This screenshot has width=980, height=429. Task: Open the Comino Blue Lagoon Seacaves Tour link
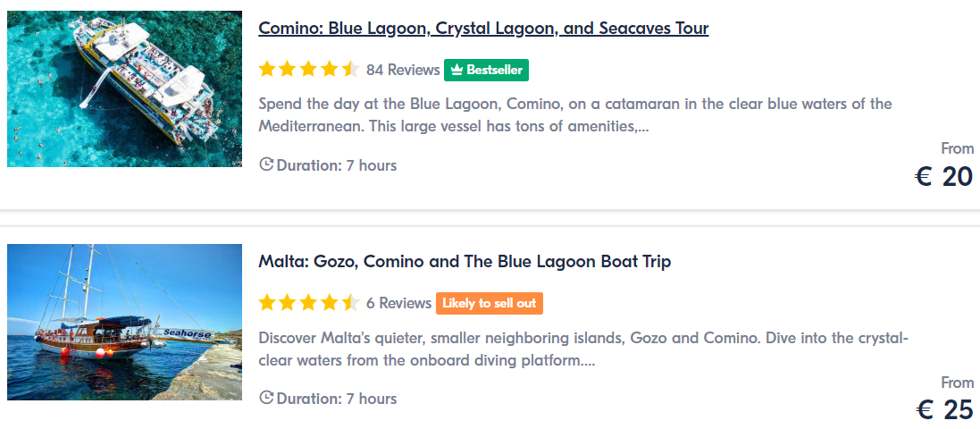tap(483, 28)
